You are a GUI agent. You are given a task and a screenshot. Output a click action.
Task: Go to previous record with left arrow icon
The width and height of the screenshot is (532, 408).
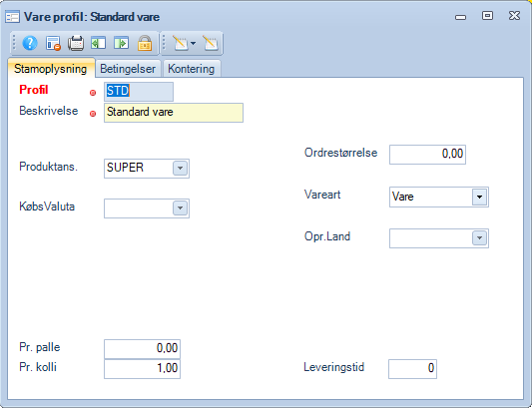99,43
